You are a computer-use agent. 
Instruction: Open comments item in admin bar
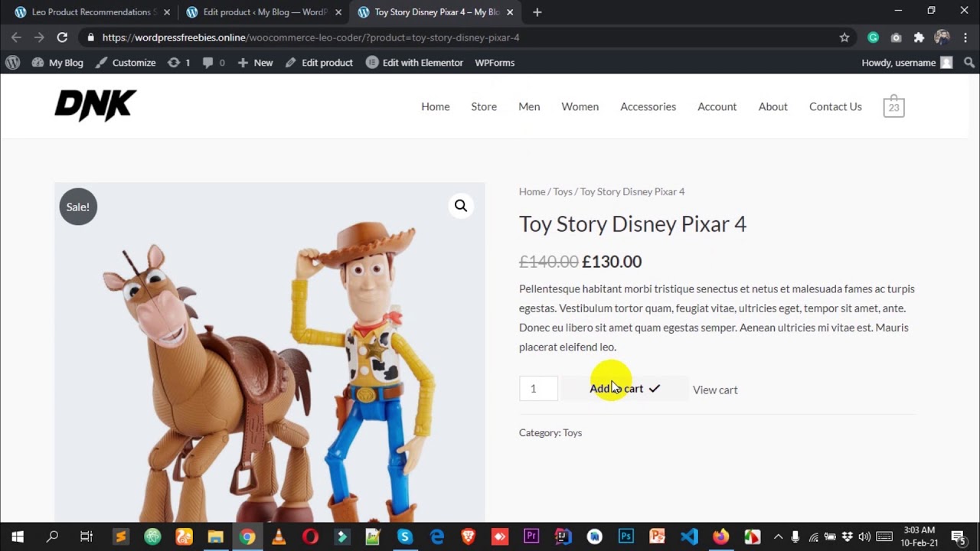[x=214, y=63]
